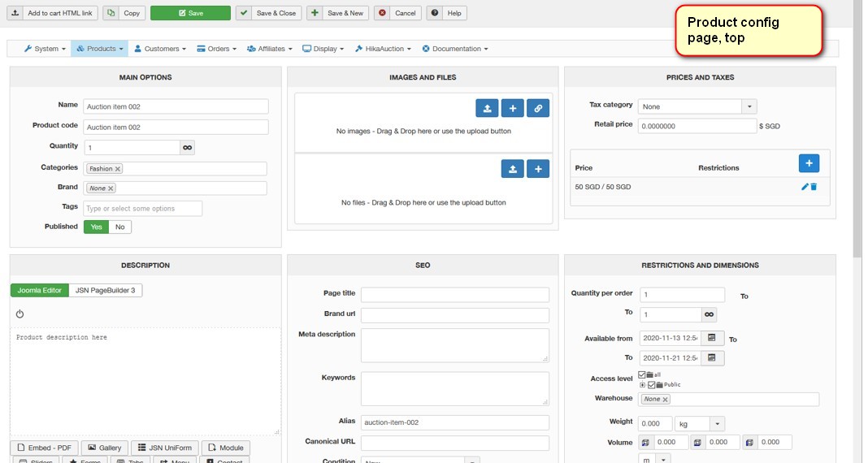868x463 pixels.
Task: Open the Tax category dropdown
Action: [x=697, y=106]
